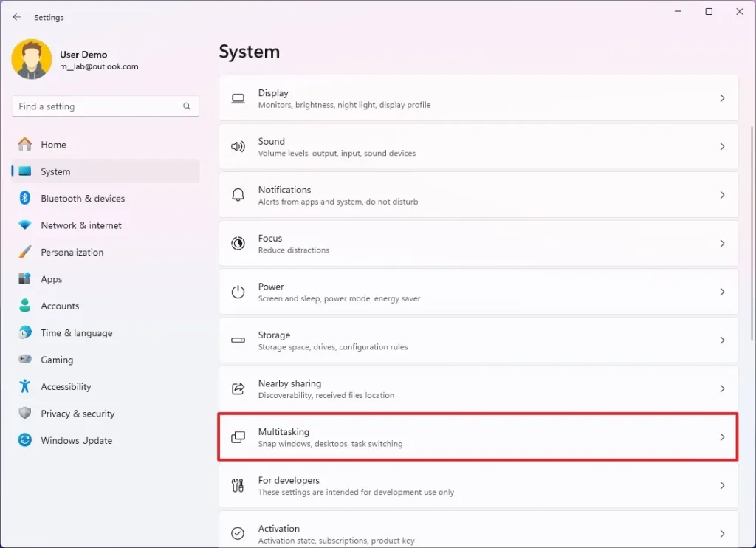
Task: Open Windows Update section
Action: tap(76, 441)
